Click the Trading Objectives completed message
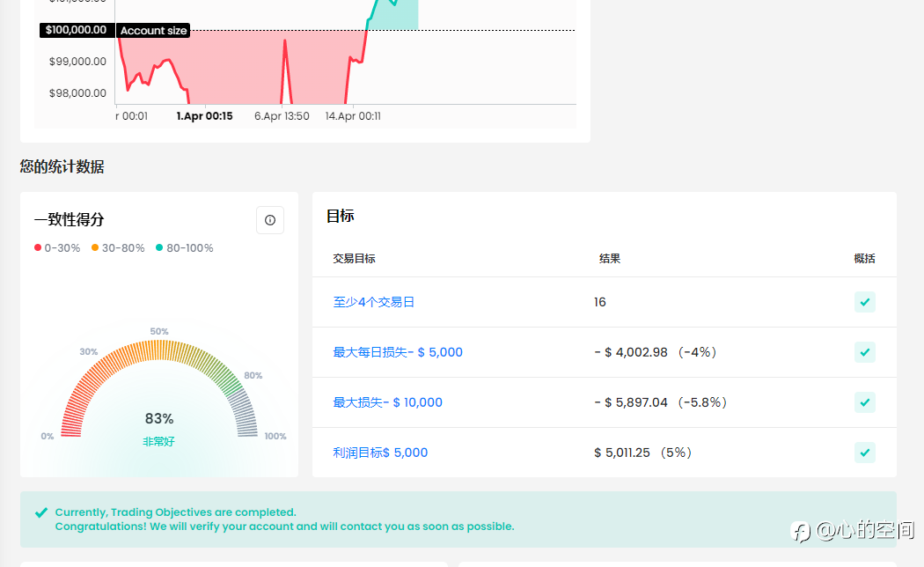The width and height of the screenshot is (924, 567). pos(176,512)
